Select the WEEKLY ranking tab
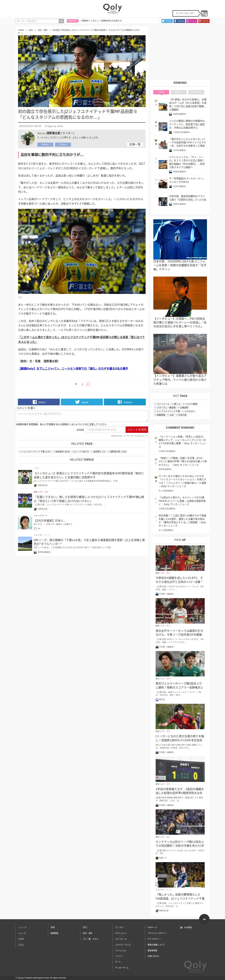This screenshot has height=980, width=225. pyautogui.click(x=179, y=92)
